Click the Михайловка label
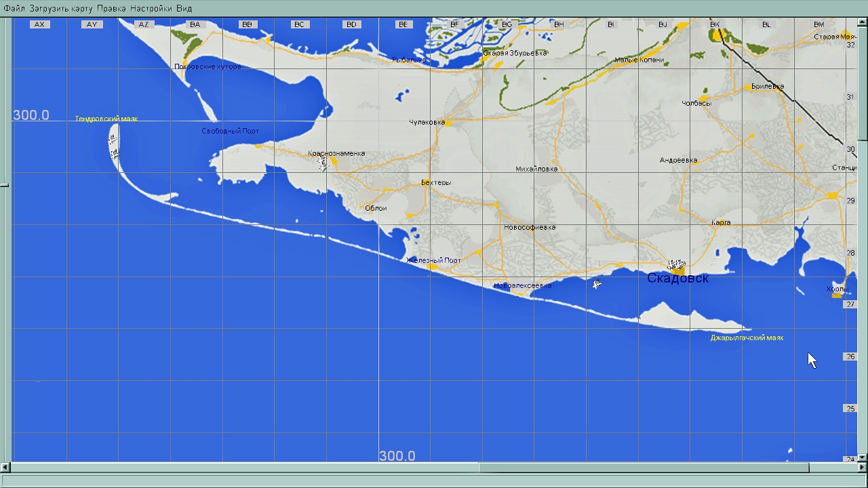 [x=536, y=169]
